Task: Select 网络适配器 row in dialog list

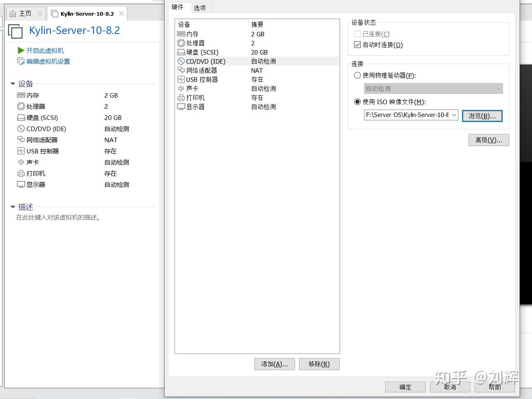Action: (257, 70)
